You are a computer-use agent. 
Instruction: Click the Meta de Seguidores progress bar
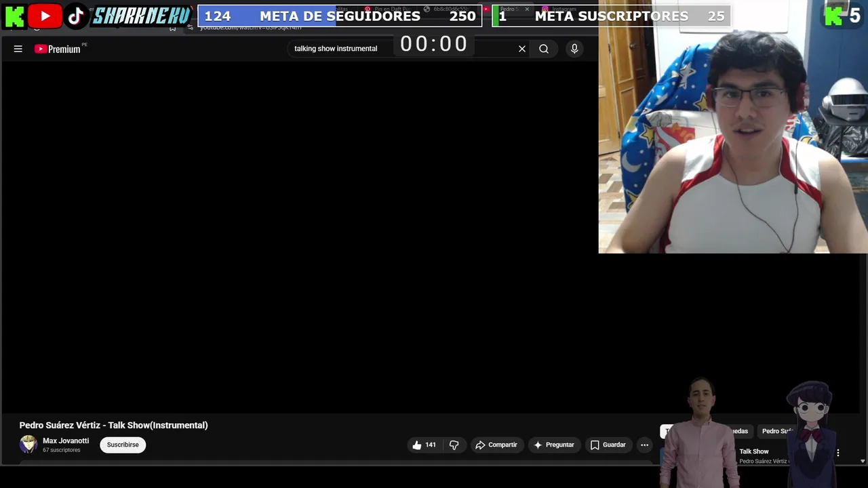(x=340, y=16)
